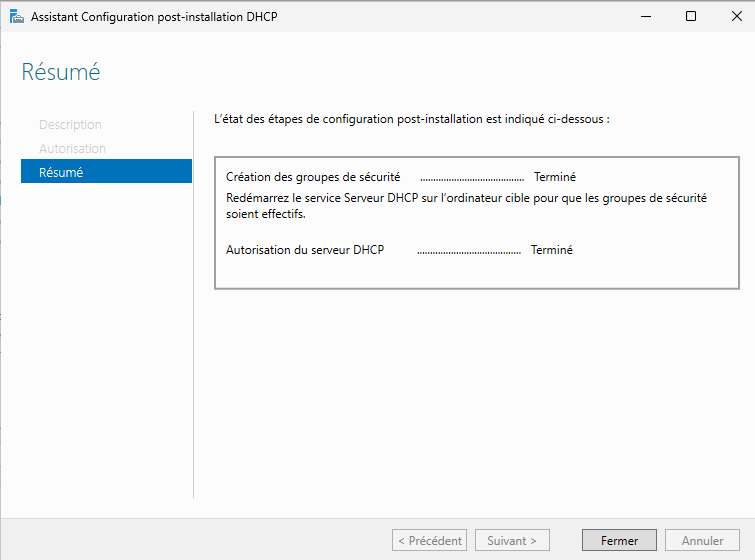Screen dimensions: 755x560
Task: Click 'Terminé' status beside Autorisation du serveur
Action: tap(551, 250)
